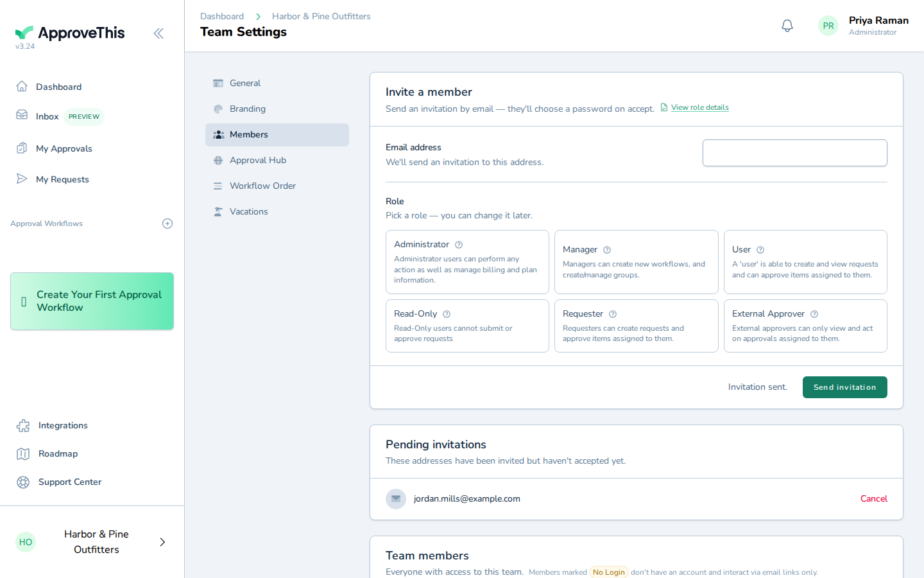
Task: Open Inbox in the sidebar
Action: coord(47,116)
